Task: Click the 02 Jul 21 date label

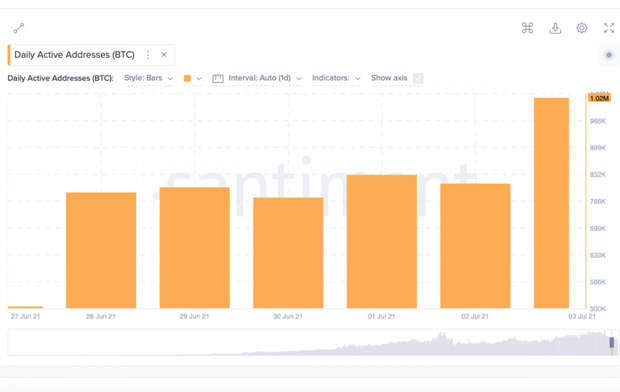Action: (475, 316)
